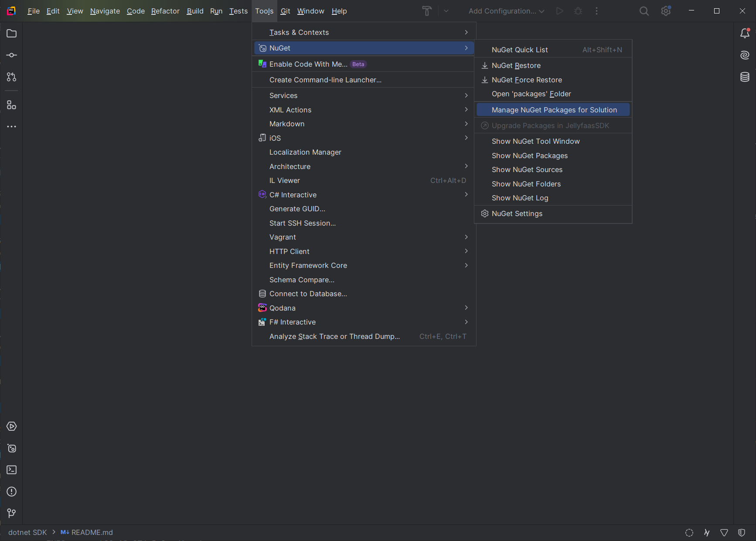Viewport: 756px width, 541px height.
Task: Choose Show NuGet Sources
Action: (x=553, y=169)
